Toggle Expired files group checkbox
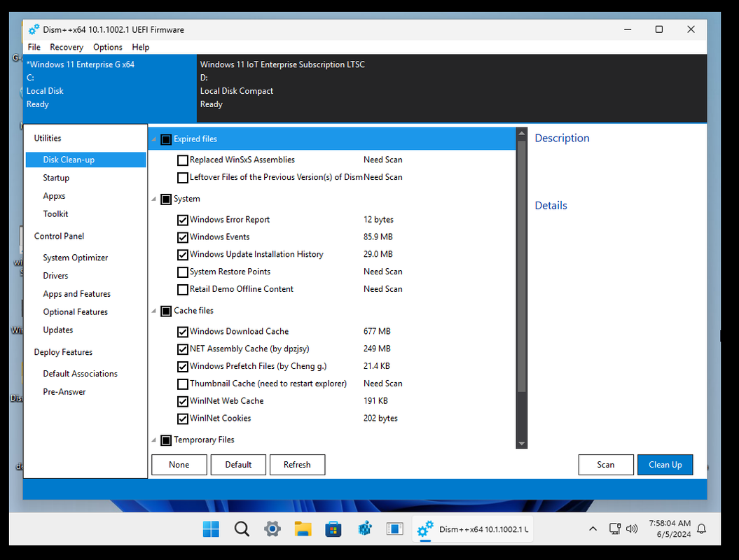 (x=166, y=139)
